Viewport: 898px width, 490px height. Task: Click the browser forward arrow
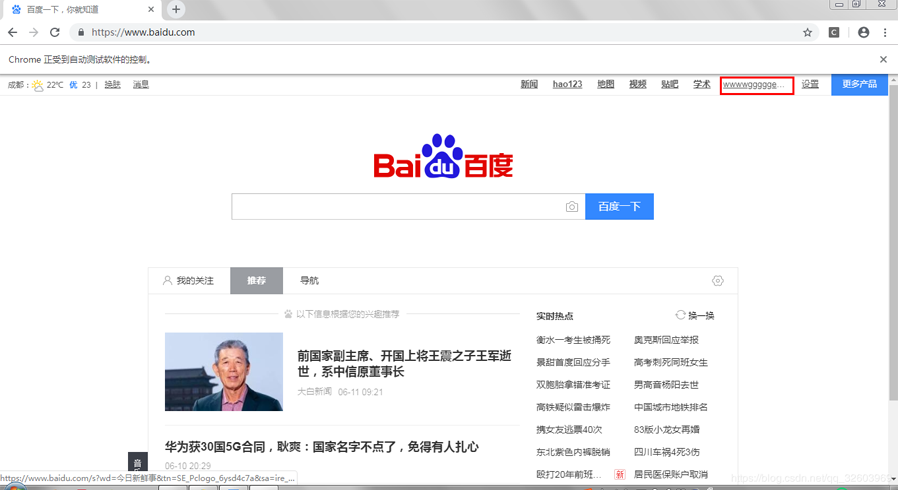[x=34, y=33]
